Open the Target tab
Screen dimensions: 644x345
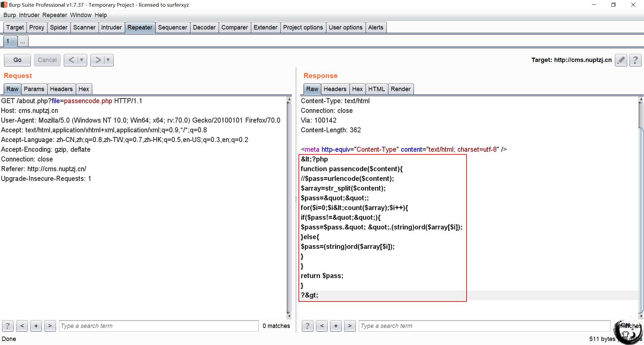coord(15,27)
